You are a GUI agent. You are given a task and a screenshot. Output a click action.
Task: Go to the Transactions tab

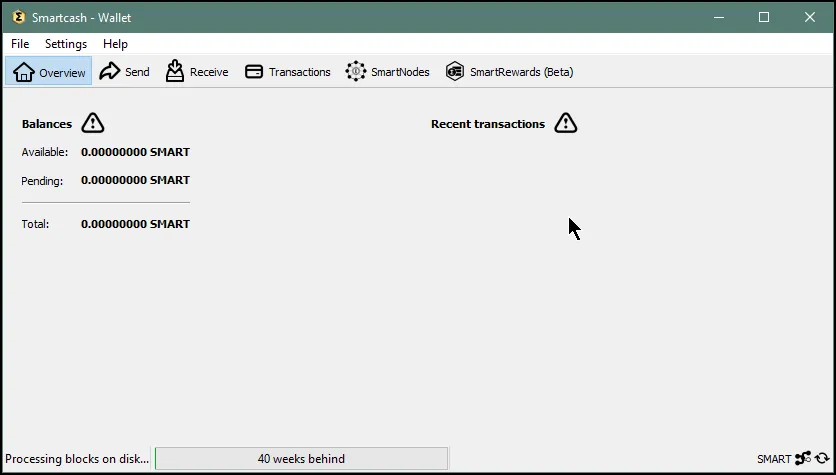pyautogui.click(x=287, y=71)
